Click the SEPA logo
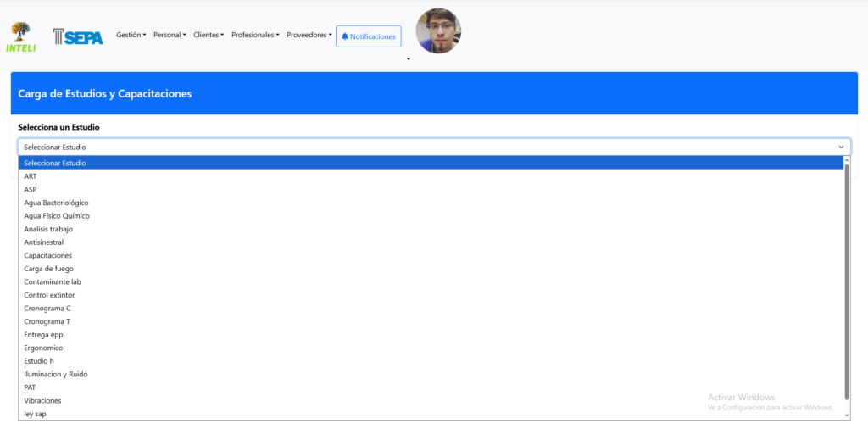This screenshot has height=429, width=868. pyautogui.click(x=77, y=36)
